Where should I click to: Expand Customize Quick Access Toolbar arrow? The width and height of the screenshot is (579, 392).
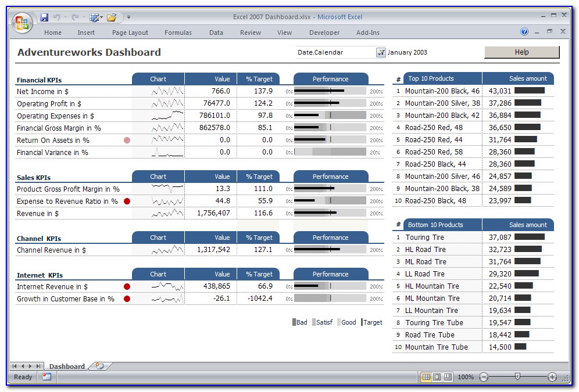point(129,17)
